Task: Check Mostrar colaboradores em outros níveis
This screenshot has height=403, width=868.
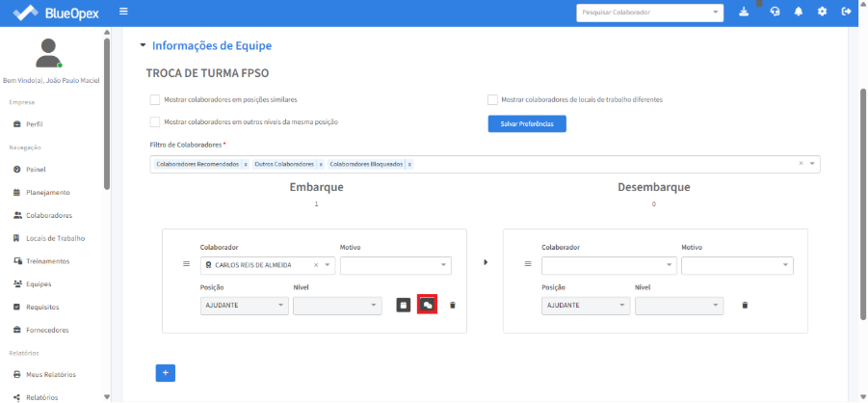Action: [x=154, y=121]
